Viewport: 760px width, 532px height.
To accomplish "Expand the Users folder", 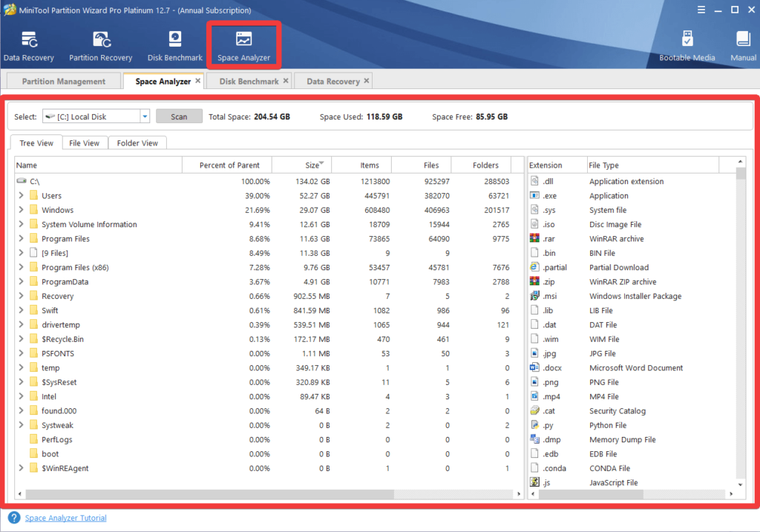I will 21,195.
